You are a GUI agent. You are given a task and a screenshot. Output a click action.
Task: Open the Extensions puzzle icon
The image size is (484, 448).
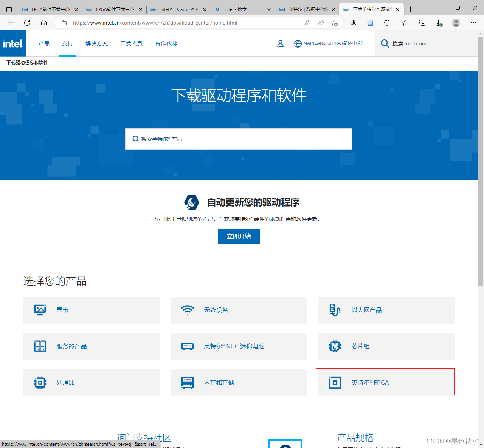coord(387,23)
